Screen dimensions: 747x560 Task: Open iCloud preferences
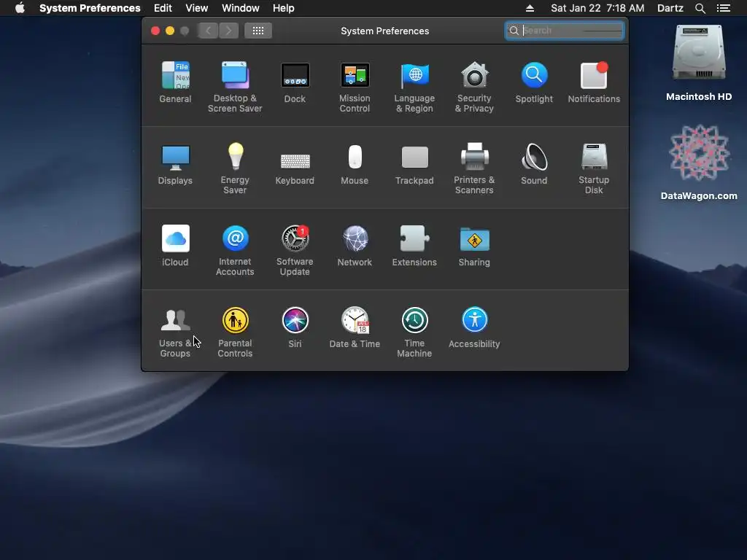[x=175, y=246]
